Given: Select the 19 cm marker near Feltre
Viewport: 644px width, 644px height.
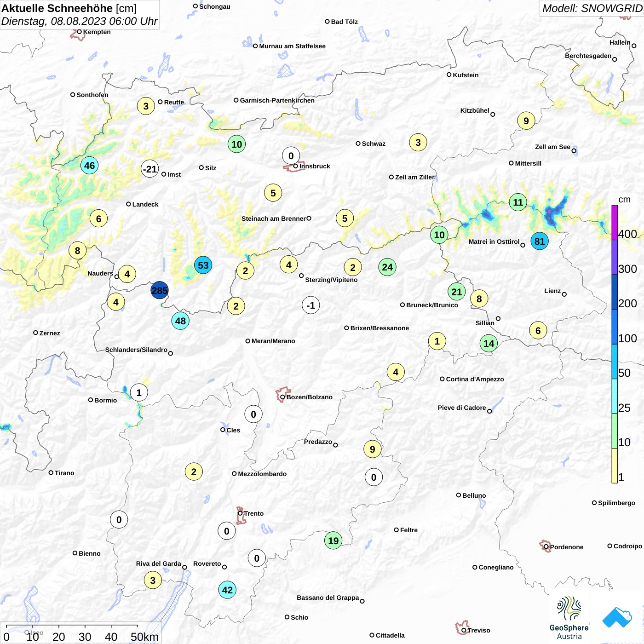Looking at the screenshot, I should [333, 540].
